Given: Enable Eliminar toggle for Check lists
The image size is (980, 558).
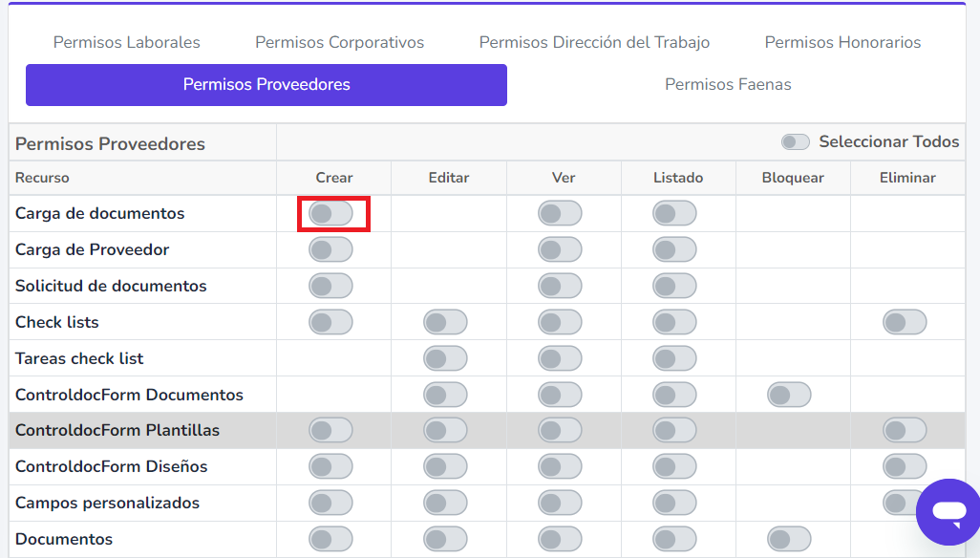Looking at the screenshot, I should pyautogui.click(x=905, y=322).
